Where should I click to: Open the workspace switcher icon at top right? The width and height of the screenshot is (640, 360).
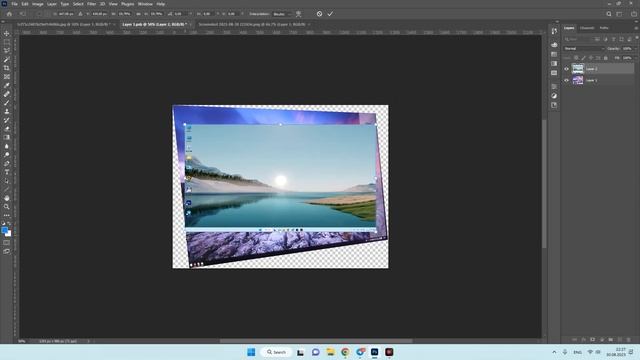pos(620,14)
